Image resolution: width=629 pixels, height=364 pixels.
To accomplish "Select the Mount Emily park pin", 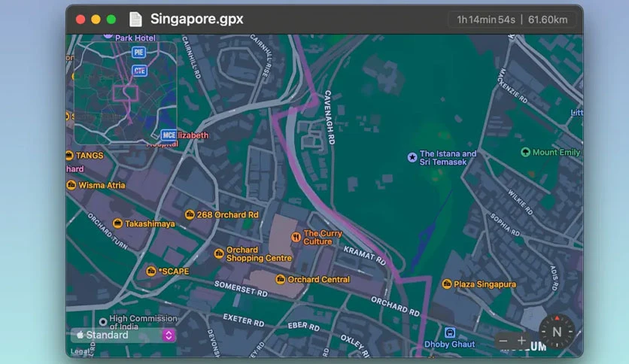I will pos(525,153).
